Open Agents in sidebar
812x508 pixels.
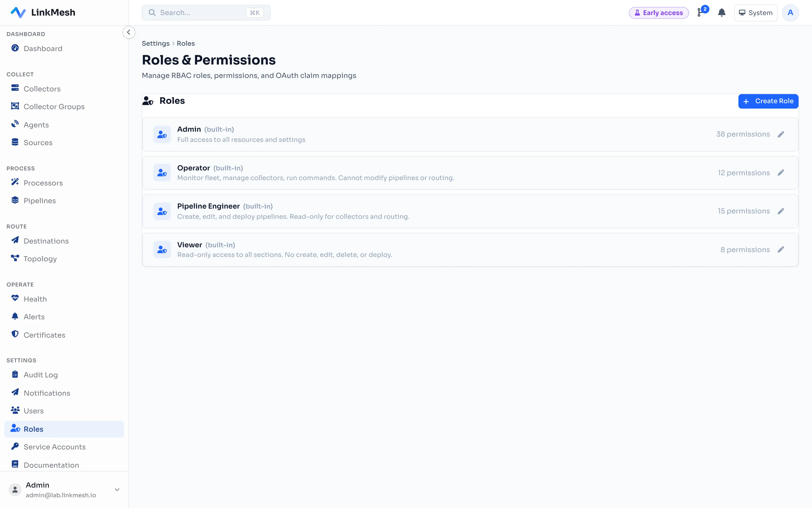click(64, 125)
